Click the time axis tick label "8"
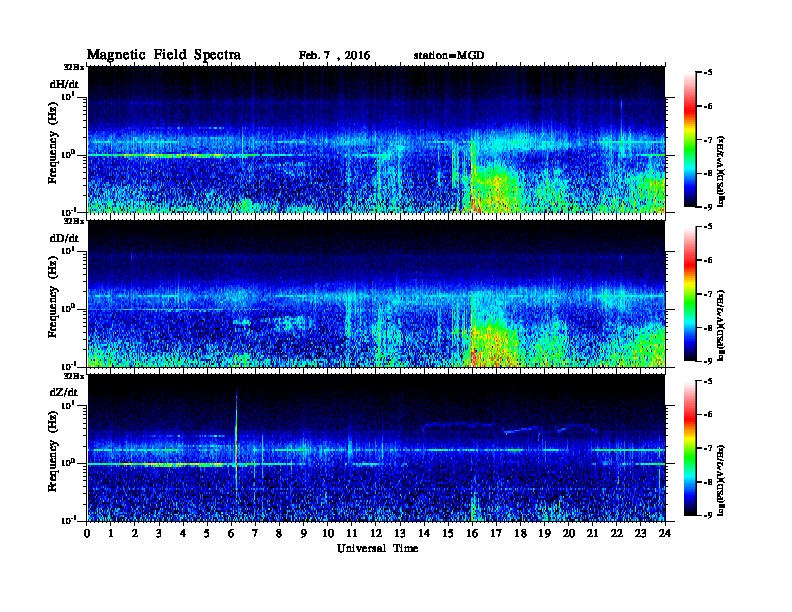This screenshot has height=612, width=792. click(x=280, y=534)
